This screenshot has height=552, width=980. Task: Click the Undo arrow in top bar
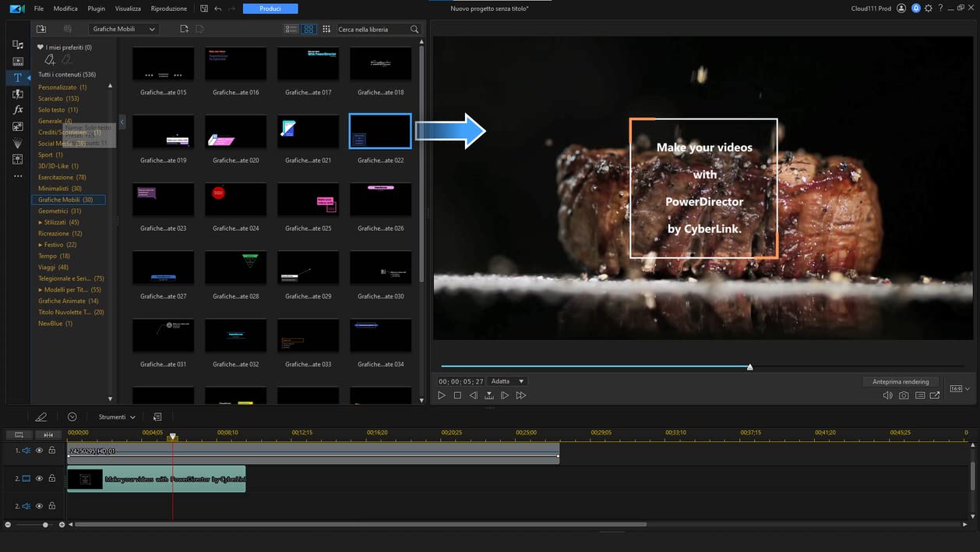217,9
